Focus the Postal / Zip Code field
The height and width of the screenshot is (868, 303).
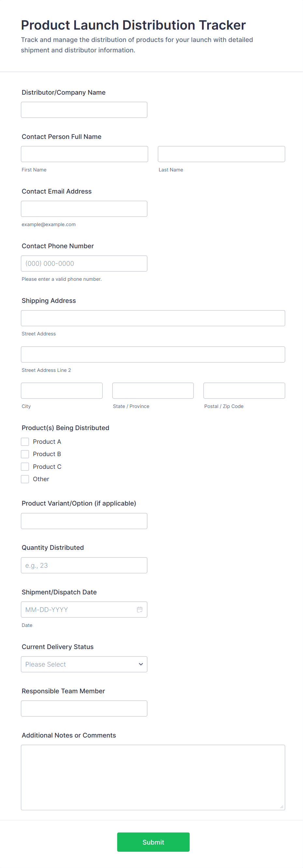click(244, 390)
